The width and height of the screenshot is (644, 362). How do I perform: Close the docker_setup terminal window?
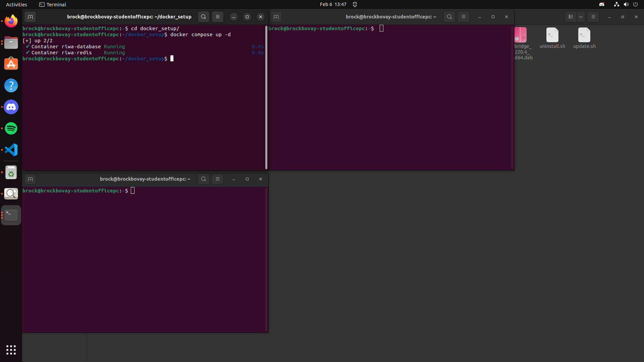point(261,17)
